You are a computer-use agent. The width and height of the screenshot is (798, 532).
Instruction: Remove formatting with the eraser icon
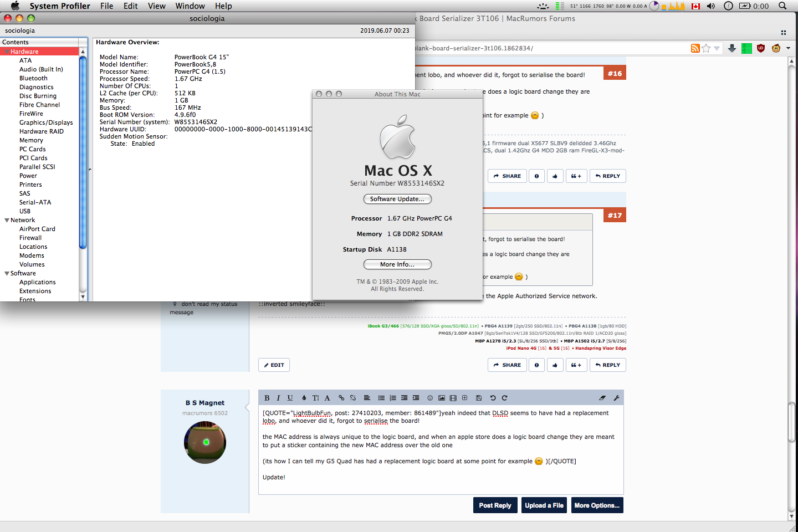[602, 398]
